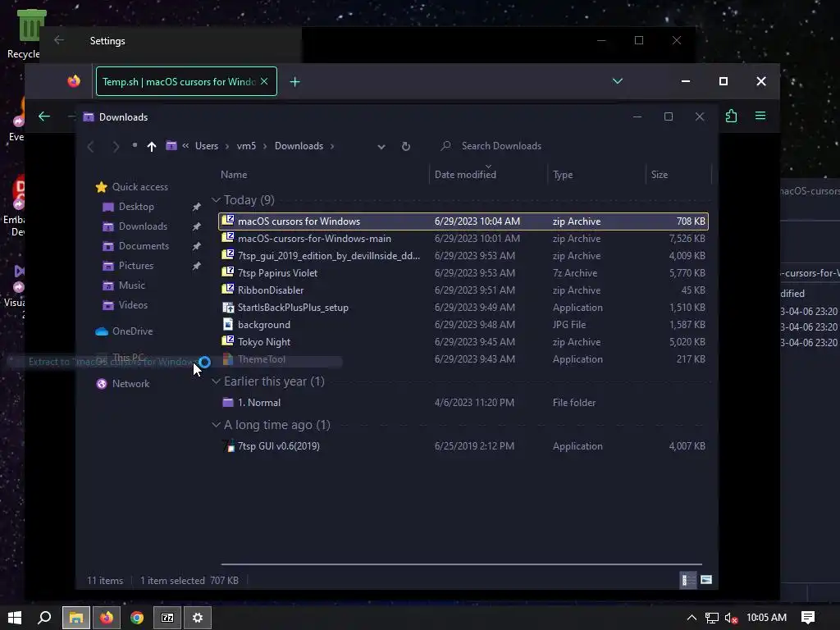This screenshot has width=840, height=630.
Task: Expand the Downloads breadcrumb chevron
Action: pyautogui.click(x=332, y=146)
